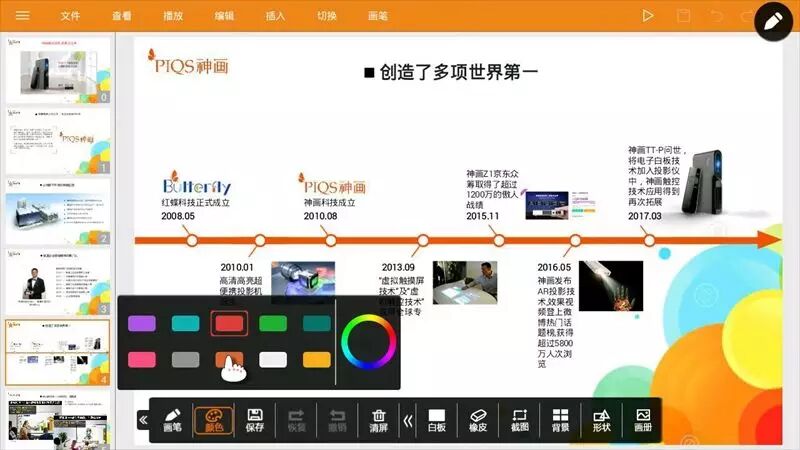The width and height of the screenshot is (800, 450).
Task: Open the 画册 album tool
Action: [643, 420]
